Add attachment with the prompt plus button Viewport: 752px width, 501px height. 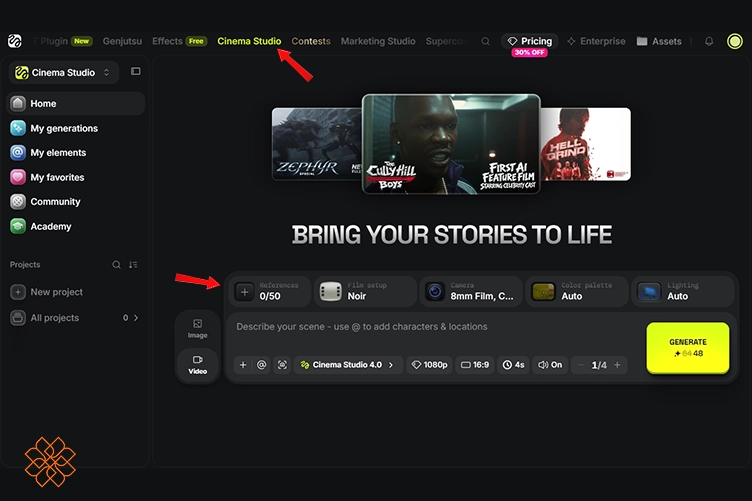243,365
